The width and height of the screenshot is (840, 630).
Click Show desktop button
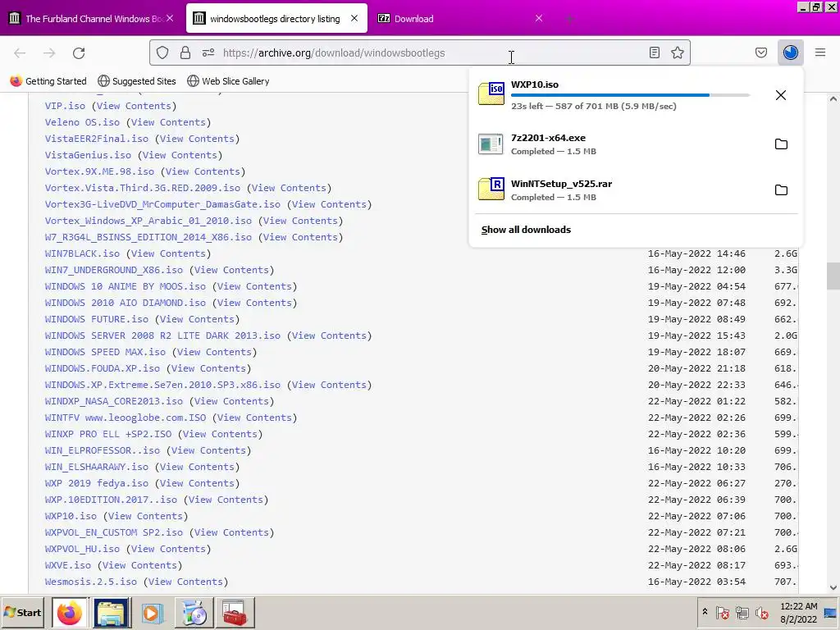click(831, 612)
